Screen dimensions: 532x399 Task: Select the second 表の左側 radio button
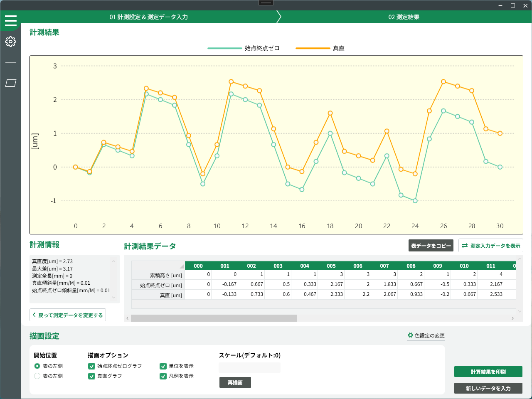click(x=37, y=376)
